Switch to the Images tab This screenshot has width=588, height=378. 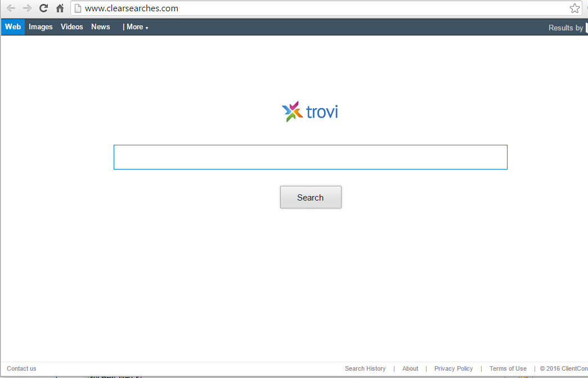tap(41, 27)
